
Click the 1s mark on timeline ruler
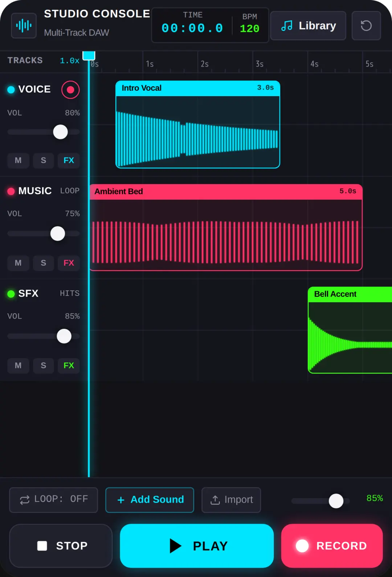click(x=150, y=64)
